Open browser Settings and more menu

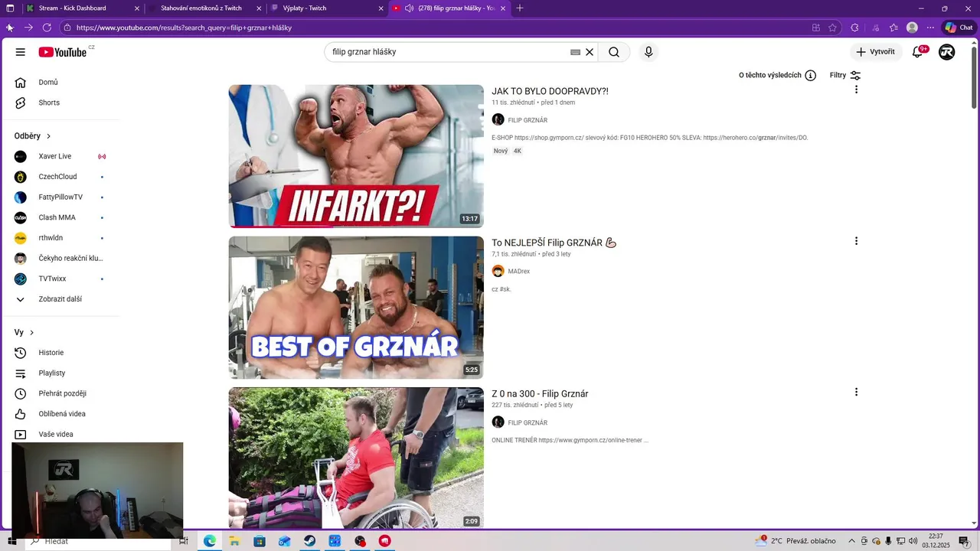click(929, 28)
